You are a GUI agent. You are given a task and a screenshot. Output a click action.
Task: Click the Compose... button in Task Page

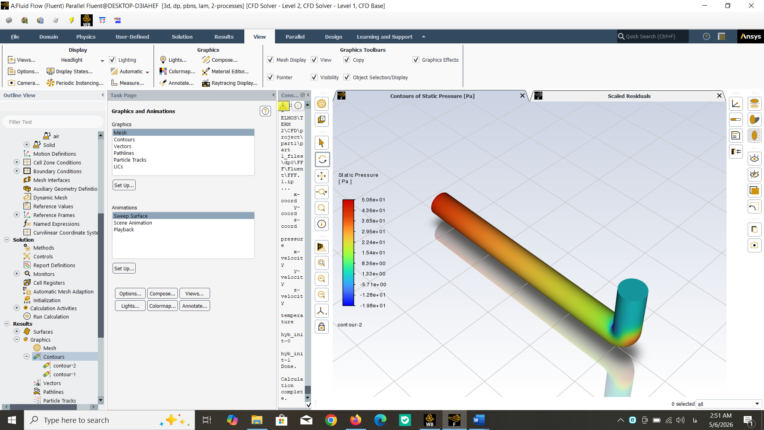pos(162,294)
